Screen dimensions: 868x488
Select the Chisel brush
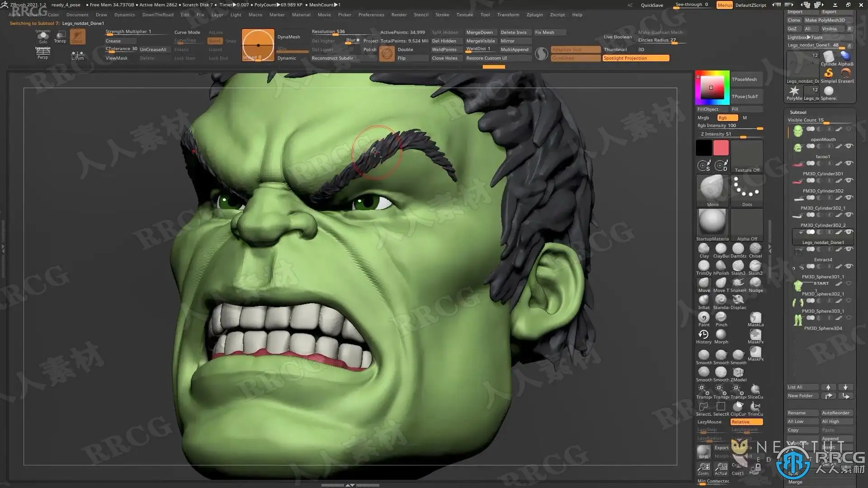[755, 250]
